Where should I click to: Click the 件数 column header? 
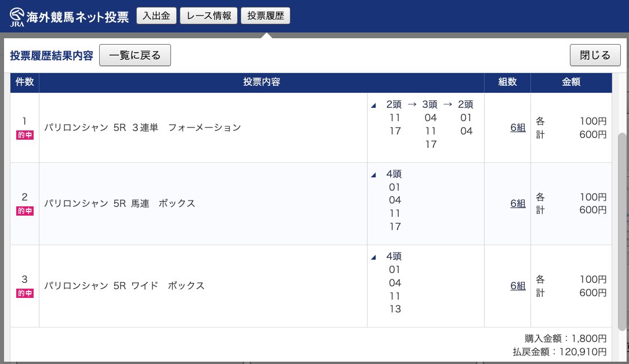click(24, 82)
